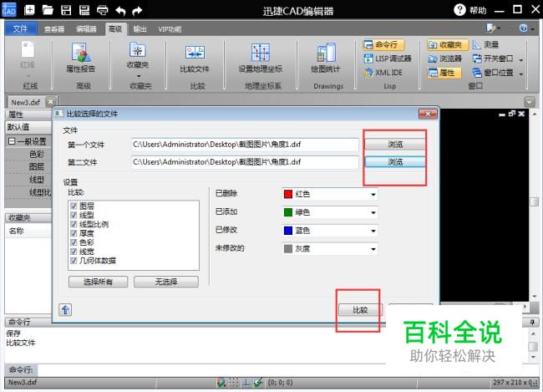The height and width of the screenshot is (392, 543).
Task: Expand the 收藏夹 ribbon dropdown arrow
Action: pyautogui.click(x=139, y=76)
